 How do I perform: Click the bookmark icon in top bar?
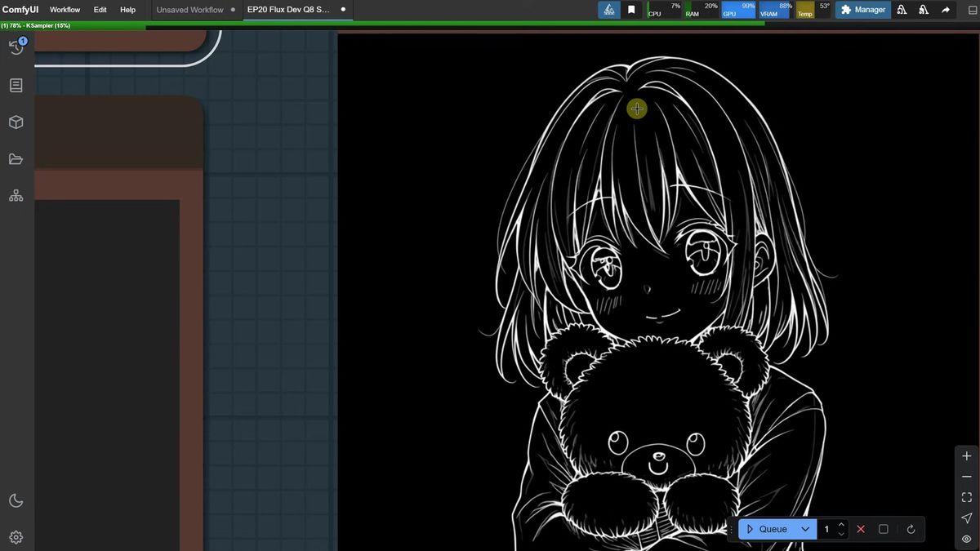pyautogui.click(x=631, y=10)
